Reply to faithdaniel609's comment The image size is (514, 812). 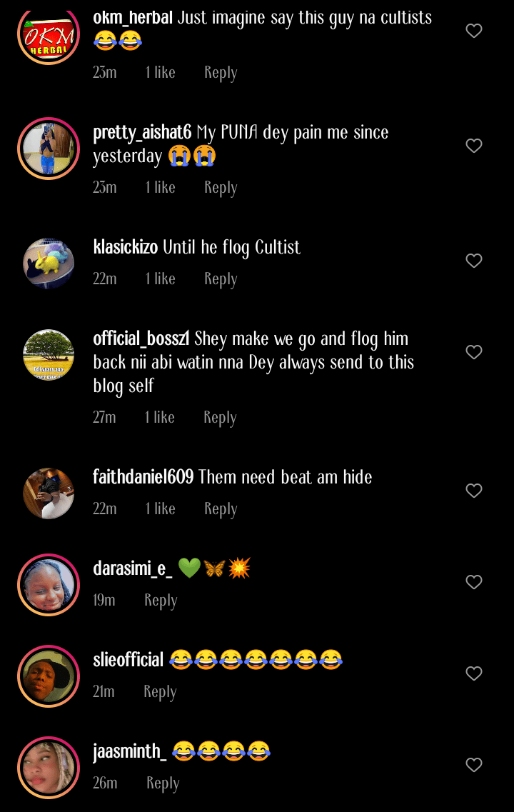(x=221, y=509)
